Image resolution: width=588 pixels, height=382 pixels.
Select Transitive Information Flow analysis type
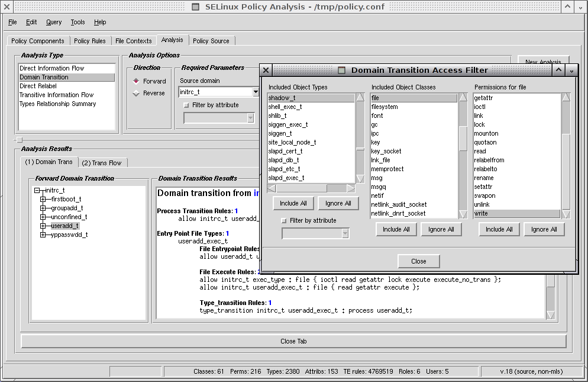(67, 95)
